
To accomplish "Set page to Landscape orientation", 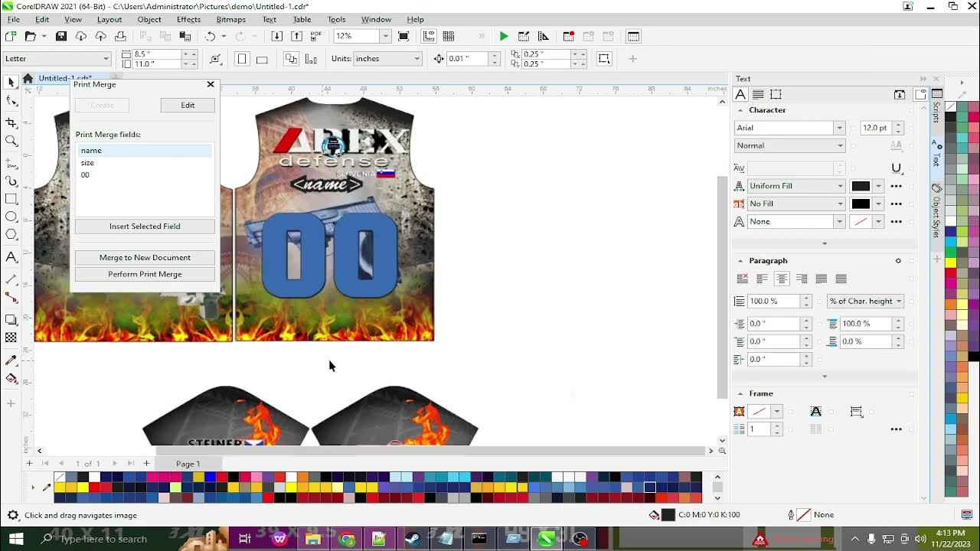I will coord(262,59).
